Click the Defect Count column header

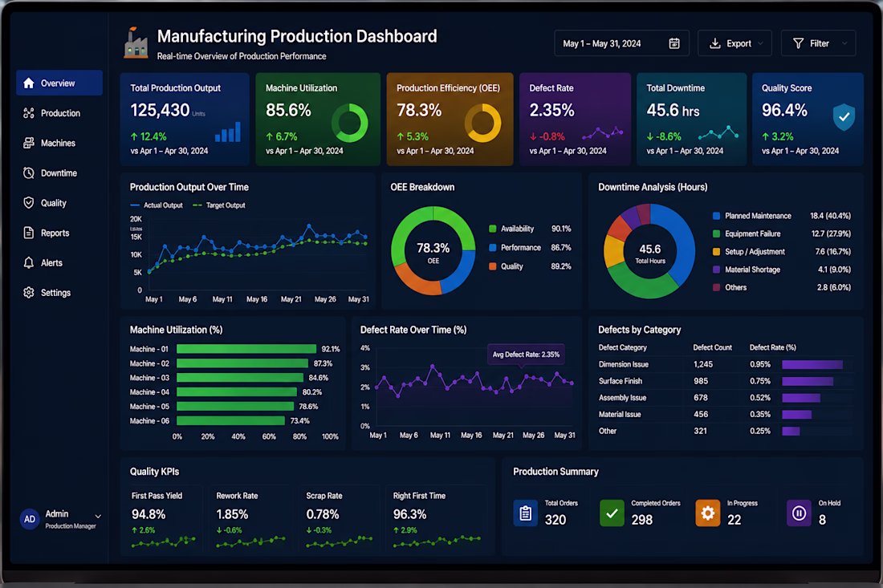coord(712,347)
